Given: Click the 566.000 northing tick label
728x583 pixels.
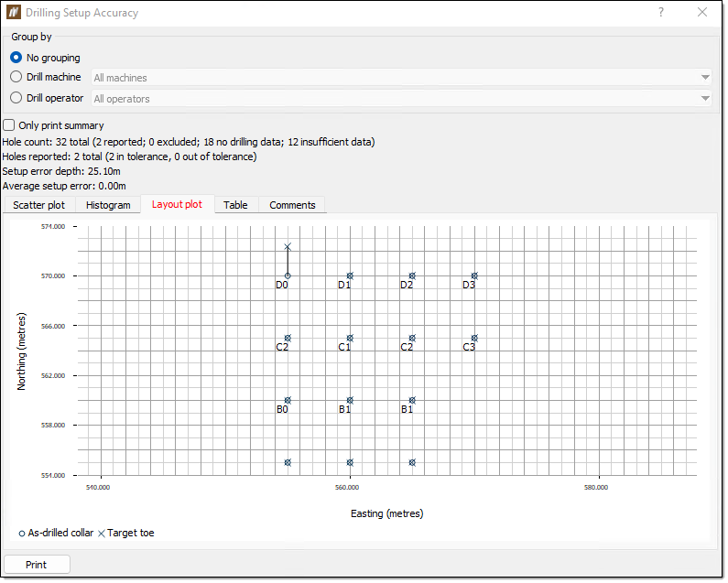Looking at the screenshot, I should click(x=53, y=327).
